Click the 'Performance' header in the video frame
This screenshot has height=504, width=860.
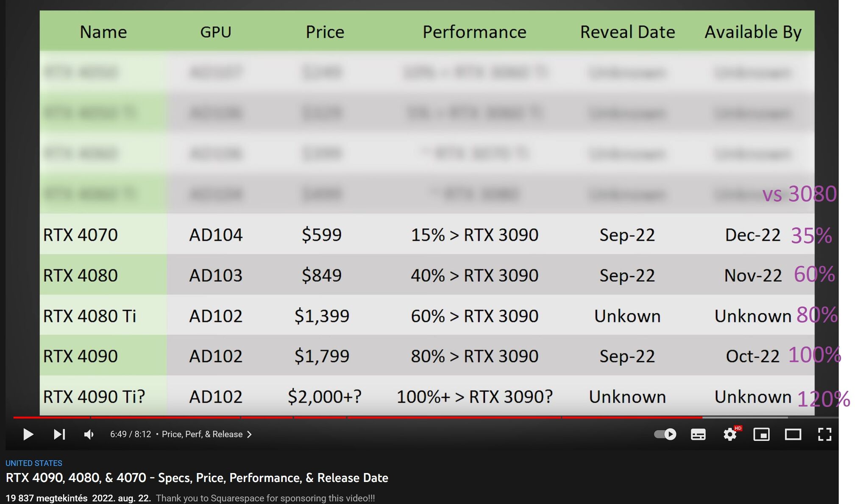tap(474, 32)
